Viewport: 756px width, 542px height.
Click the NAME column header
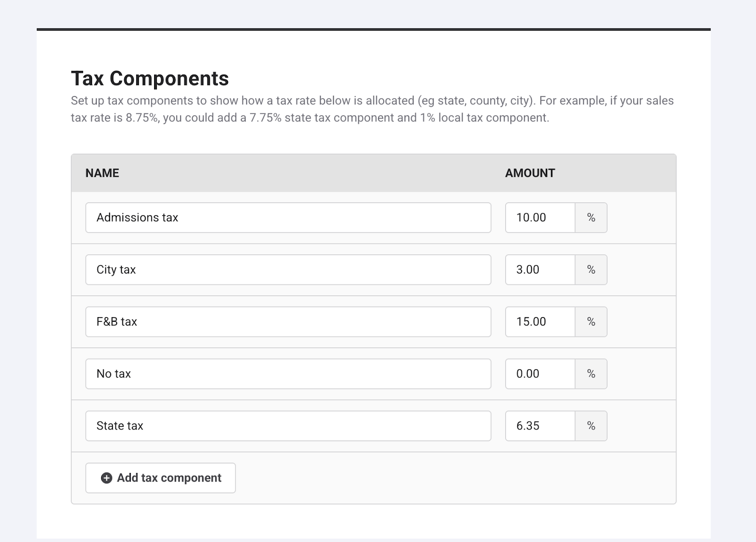pos(102,173)
